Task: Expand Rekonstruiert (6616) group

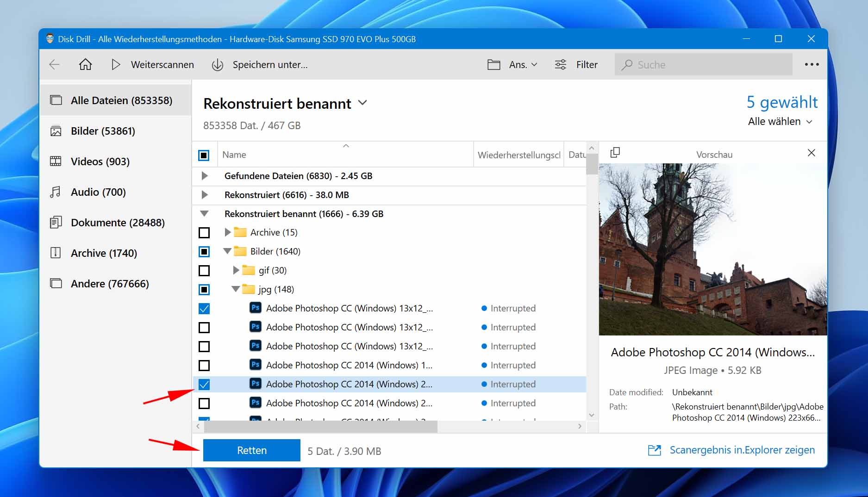Action: pos(204,195)
